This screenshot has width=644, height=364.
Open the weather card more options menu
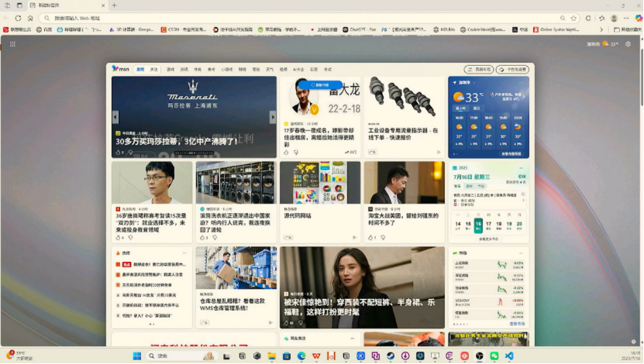(522, 83)
